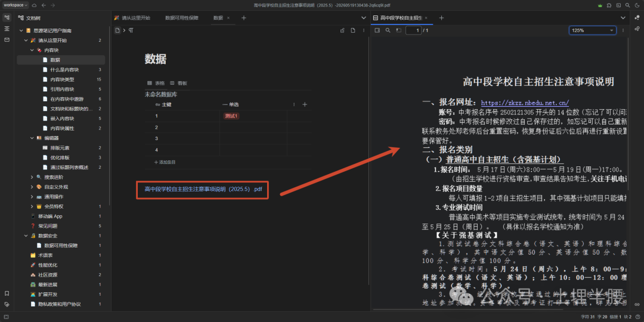
Task: Click 添加条目 to add a row
Action: (165, 162)
